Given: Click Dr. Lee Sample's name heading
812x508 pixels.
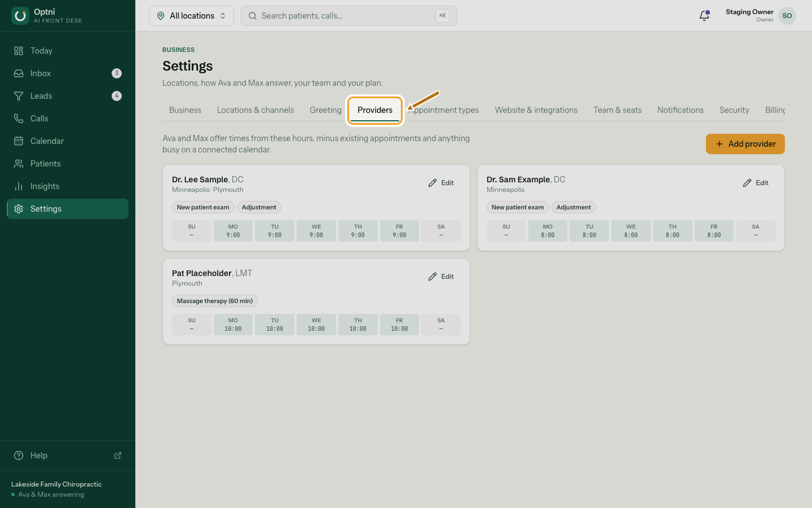Looking at the screenshot, I should point(200,179).
